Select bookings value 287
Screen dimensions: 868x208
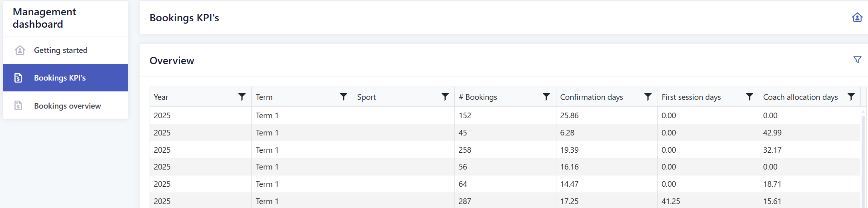pyautogui.click(x=465, y=201)
